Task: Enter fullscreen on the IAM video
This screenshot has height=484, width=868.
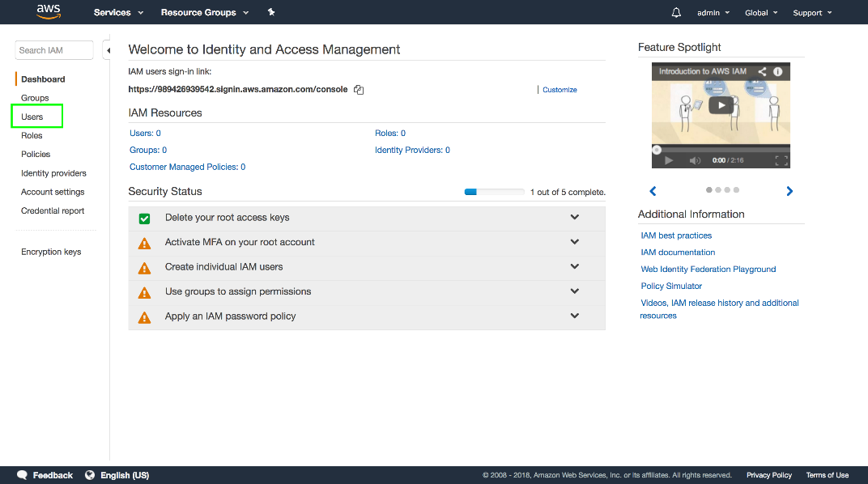Action: pyautogui.click(x=781, y=161)
